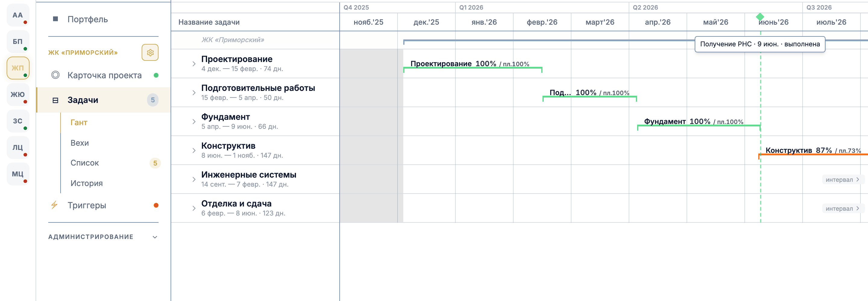The width and height of the screenshot is (868, 301).
Task: Open Карточка проекта
Action: [105, 75]
